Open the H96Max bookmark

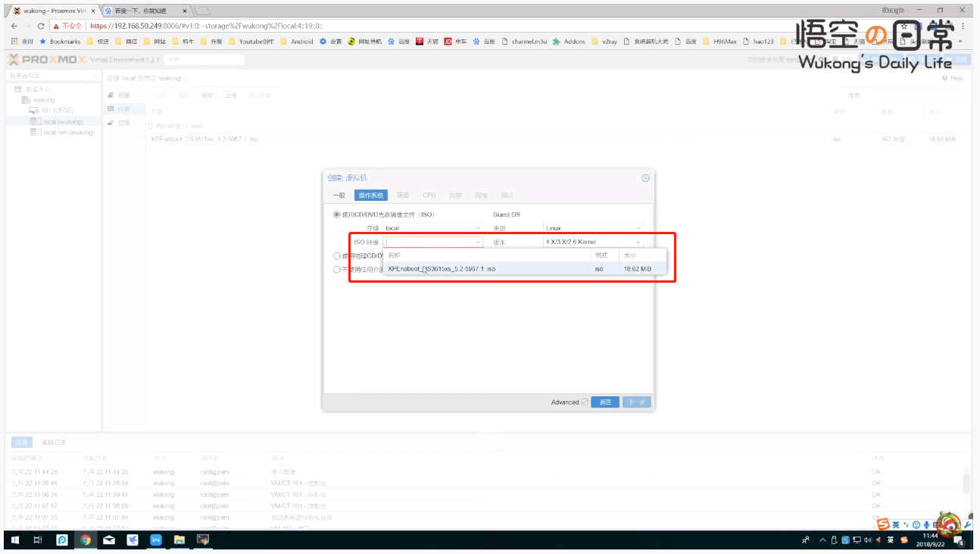(719, 42)
